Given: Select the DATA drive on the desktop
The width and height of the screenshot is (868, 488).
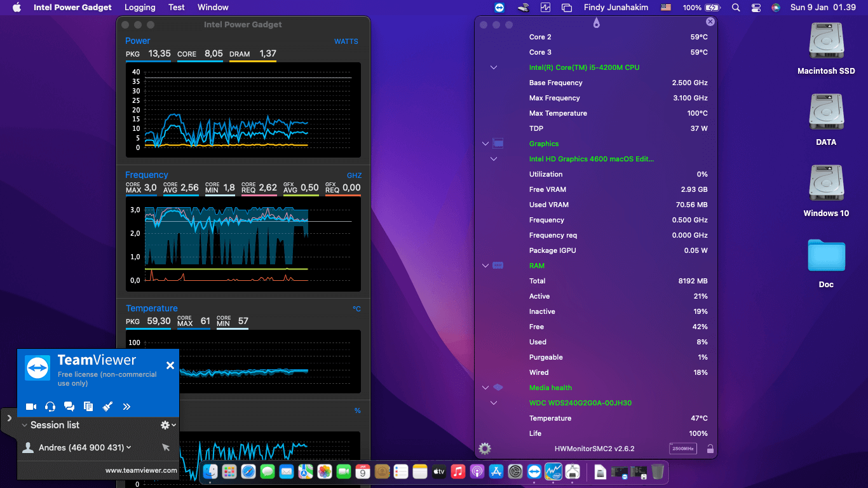Looking at the screenshot, I should pos(826,119).
